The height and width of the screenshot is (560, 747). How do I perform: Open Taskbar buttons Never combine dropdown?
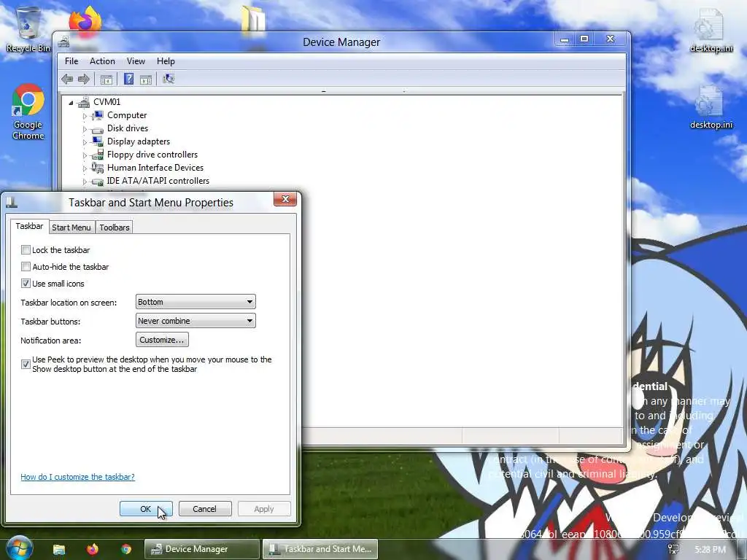coord(196,321)
